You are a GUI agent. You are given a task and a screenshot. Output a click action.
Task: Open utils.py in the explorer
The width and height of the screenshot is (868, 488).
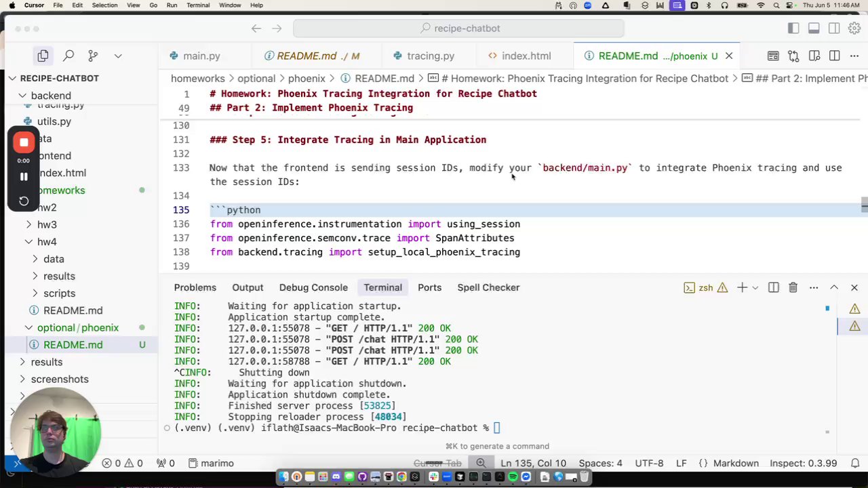click(x=54, y=121)
